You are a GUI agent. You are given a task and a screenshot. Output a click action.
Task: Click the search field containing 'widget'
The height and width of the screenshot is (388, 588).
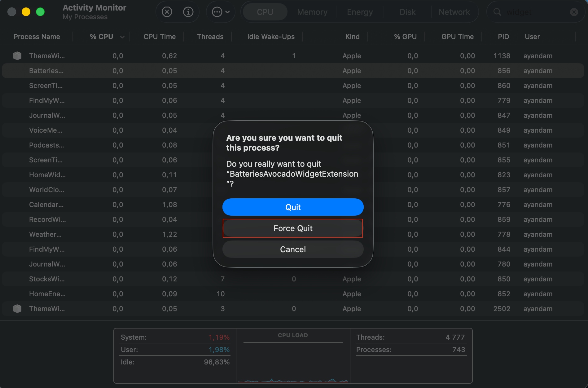[x=536, y=12]
